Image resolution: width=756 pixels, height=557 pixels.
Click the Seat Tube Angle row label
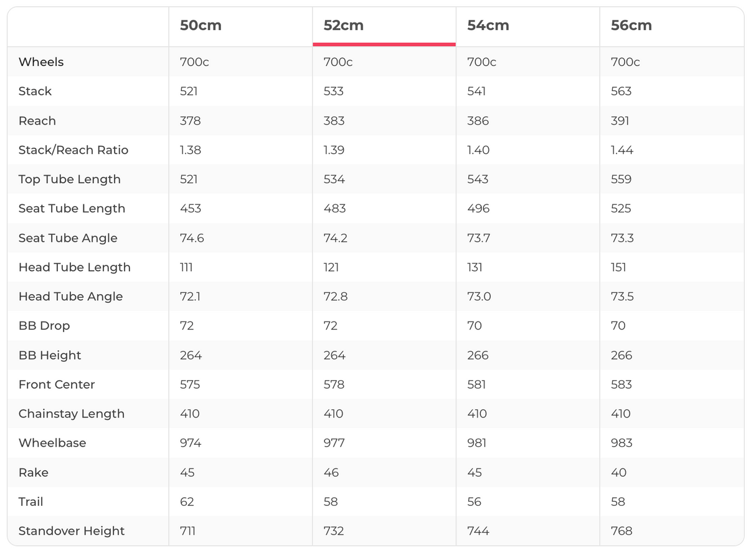(68, 238)
